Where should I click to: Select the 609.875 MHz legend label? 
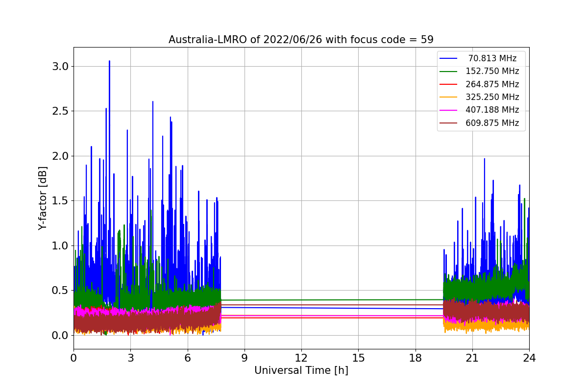[492, 123]
